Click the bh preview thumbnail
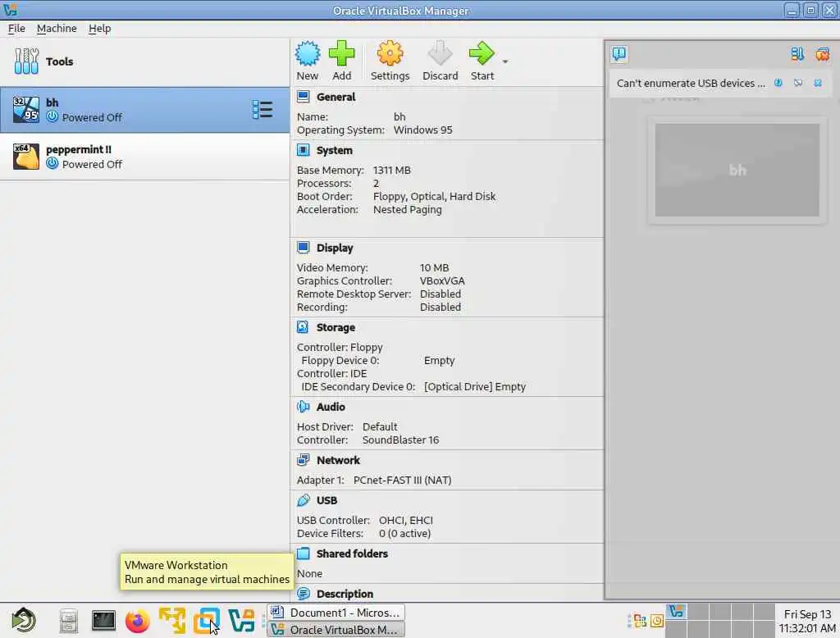Image resolution: width=840 pixels, height=638 pixels. point(737,171)
